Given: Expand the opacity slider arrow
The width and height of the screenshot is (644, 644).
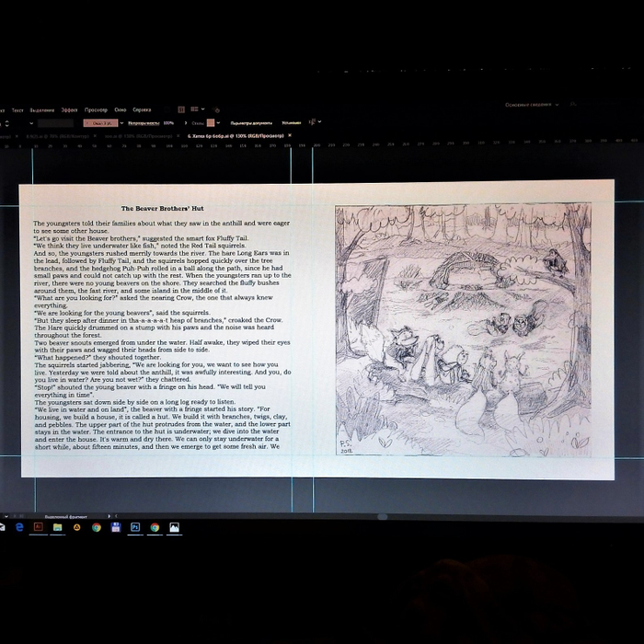Looking at the screenshot, I should click(x=186, y=122).
